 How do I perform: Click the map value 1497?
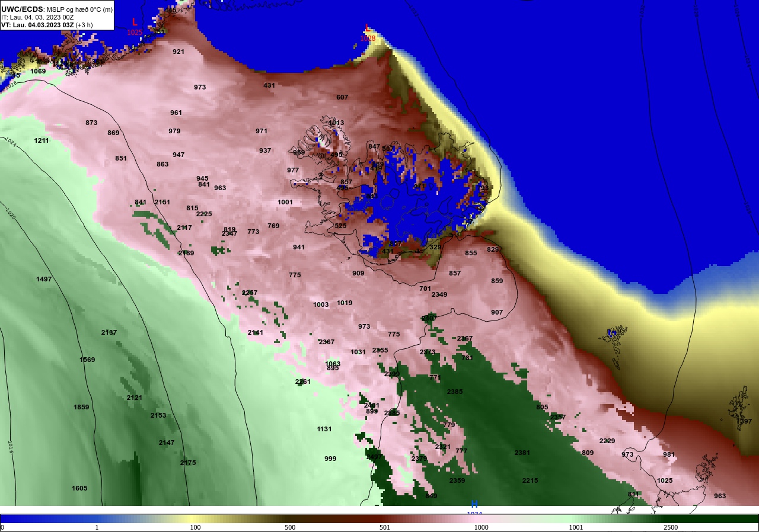(44, 279)
